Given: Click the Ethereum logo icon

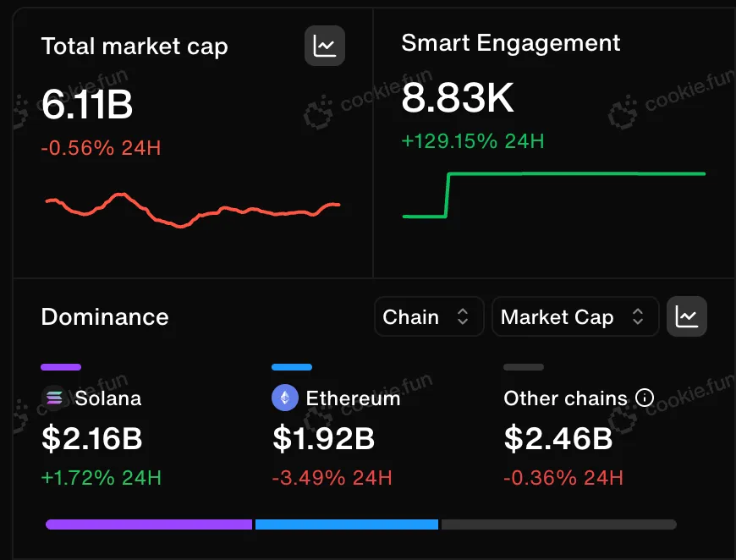Looking at the screenshot, I should 285,398.
